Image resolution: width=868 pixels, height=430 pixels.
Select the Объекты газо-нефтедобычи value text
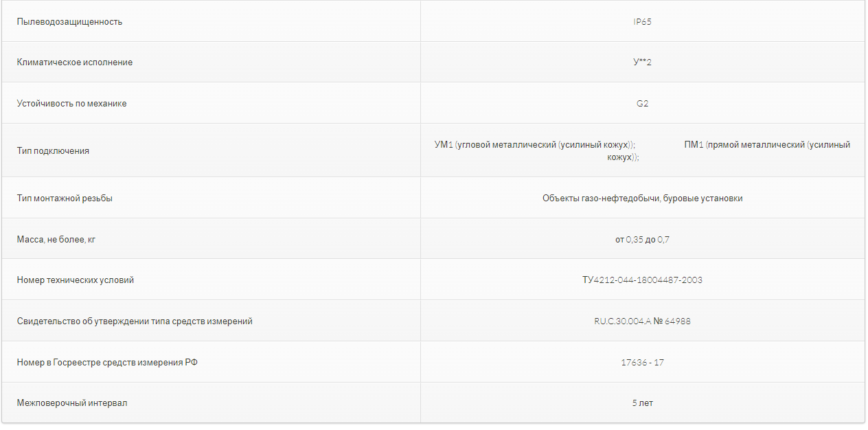coord(642,199)
